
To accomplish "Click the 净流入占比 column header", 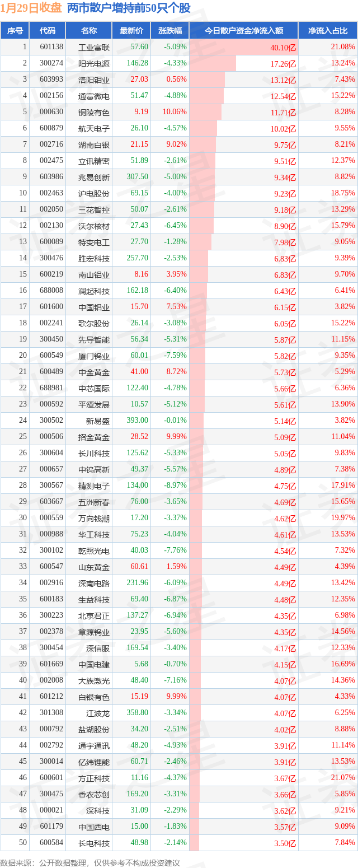I will click(x=328, y=31).
